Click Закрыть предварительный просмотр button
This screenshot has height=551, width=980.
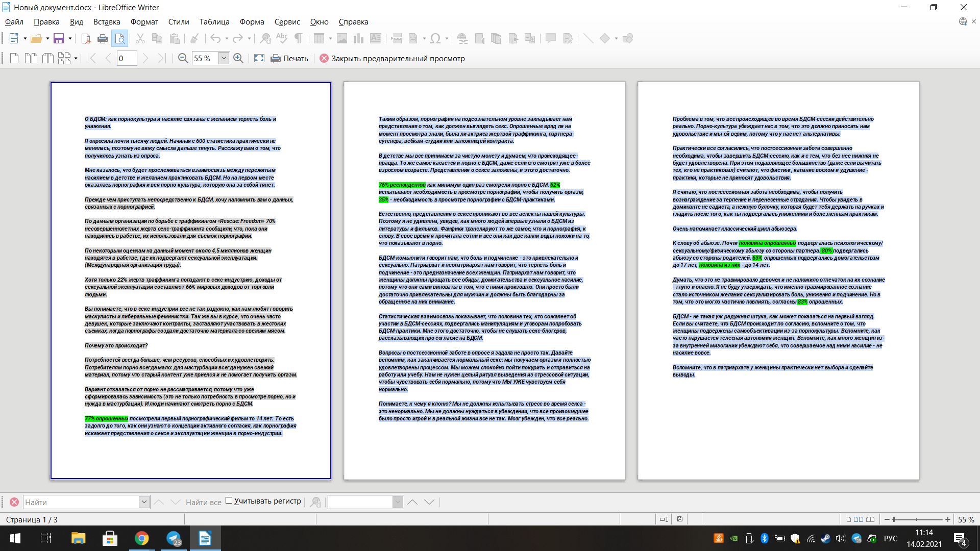(x=392, y=58)
